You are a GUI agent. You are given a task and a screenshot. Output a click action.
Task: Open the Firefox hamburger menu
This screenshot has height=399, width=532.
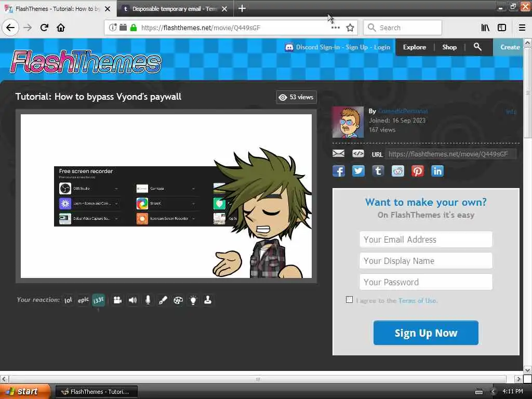coord(522,28)
